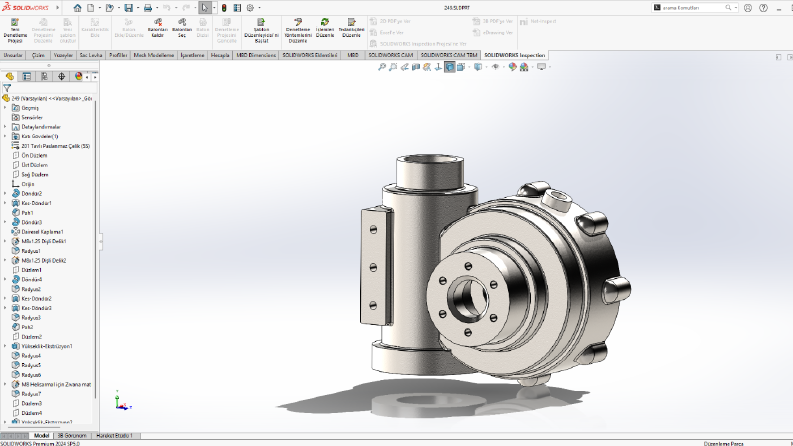The image size is (793, 446).
Task: Open the 3B Görünüm bottom tab
Action: 72,435
